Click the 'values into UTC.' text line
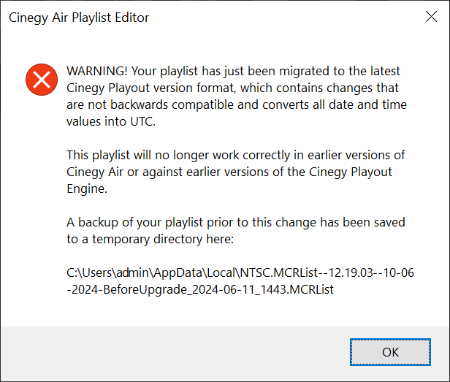450x382 pixels. (x=111, y=121)
